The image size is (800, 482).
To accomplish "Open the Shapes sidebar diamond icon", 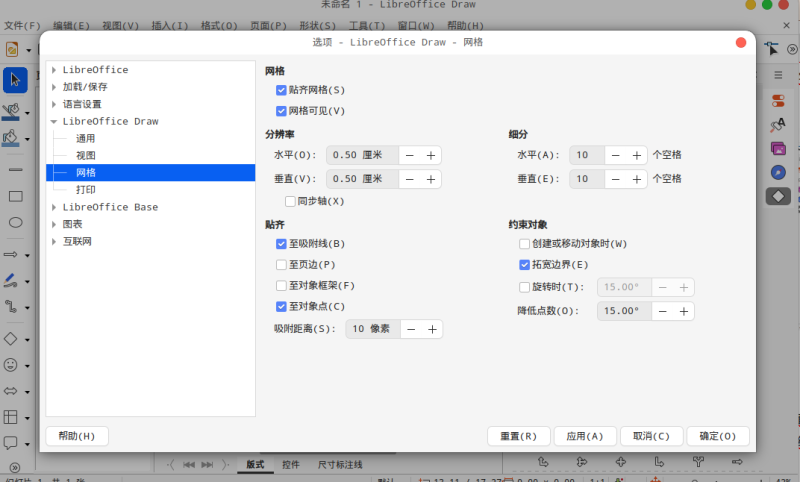I will coord(778,196).
